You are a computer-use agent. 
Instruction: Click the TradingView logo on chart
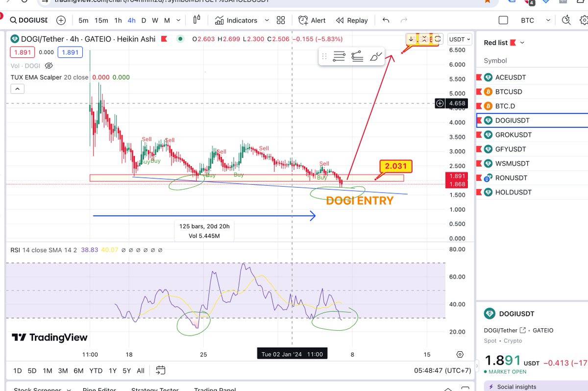pyautogui.click(x=49, y=337)
